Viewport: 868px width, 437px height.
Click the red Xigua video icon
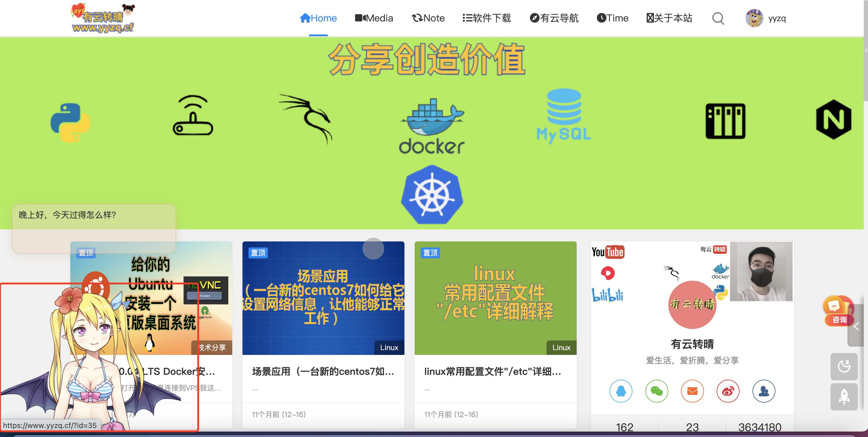(607, 273)
